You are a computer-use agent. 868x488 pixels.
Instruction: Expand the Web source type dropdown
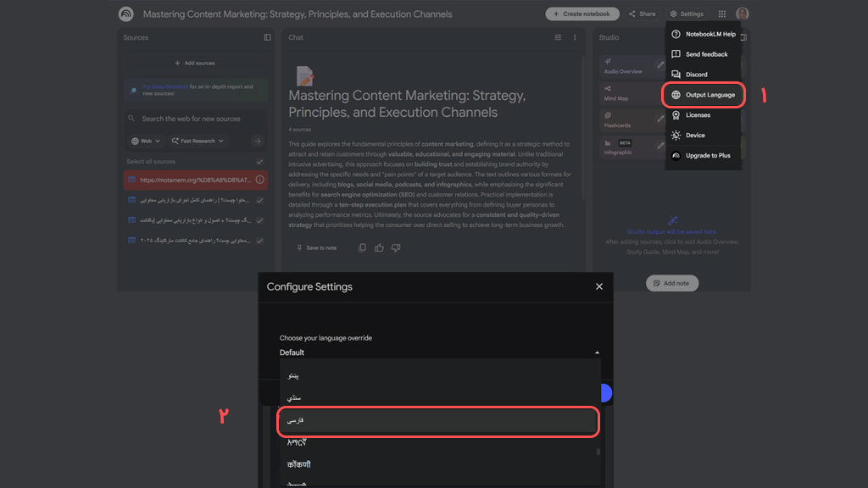pyautogui.click(x=146, y=141)
